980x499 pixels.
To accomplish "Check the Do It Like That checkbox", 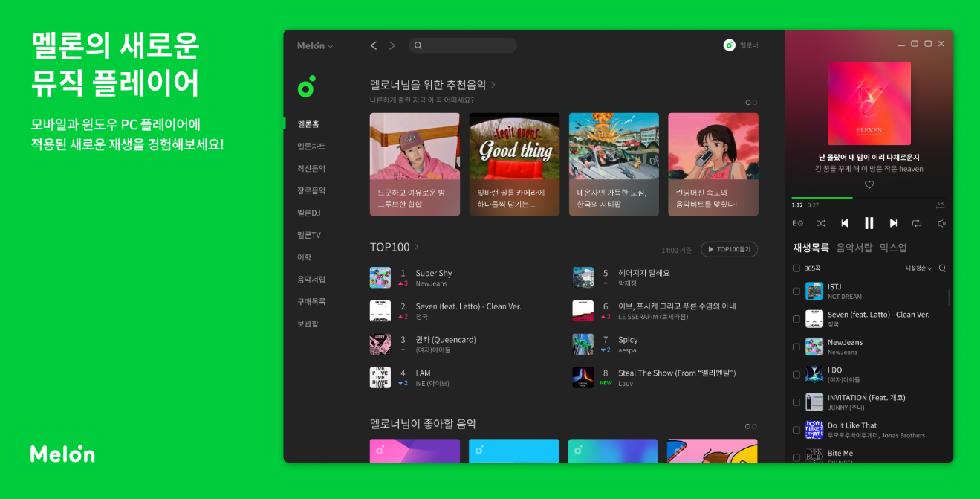I will click(x=796, y=430).
